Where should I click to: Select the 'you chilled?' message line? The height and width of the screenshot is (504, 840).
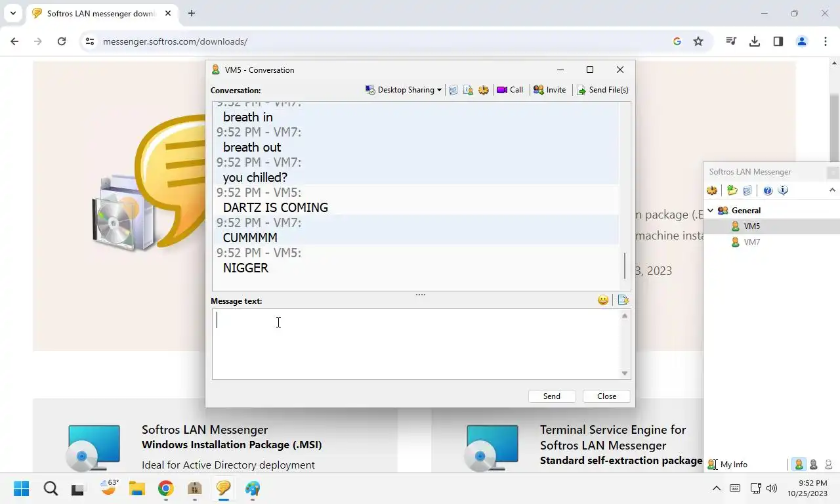point(255,177)
